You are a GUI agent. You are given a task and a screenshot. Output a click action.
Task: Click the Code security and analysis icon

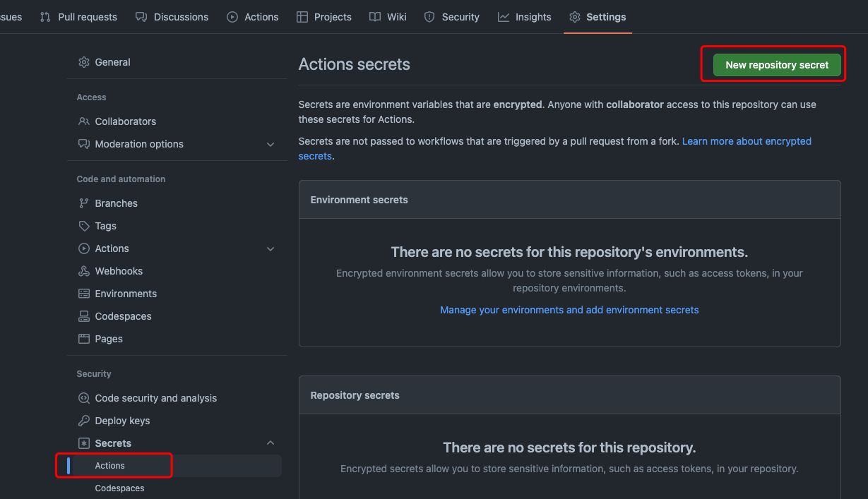(84, 398)
